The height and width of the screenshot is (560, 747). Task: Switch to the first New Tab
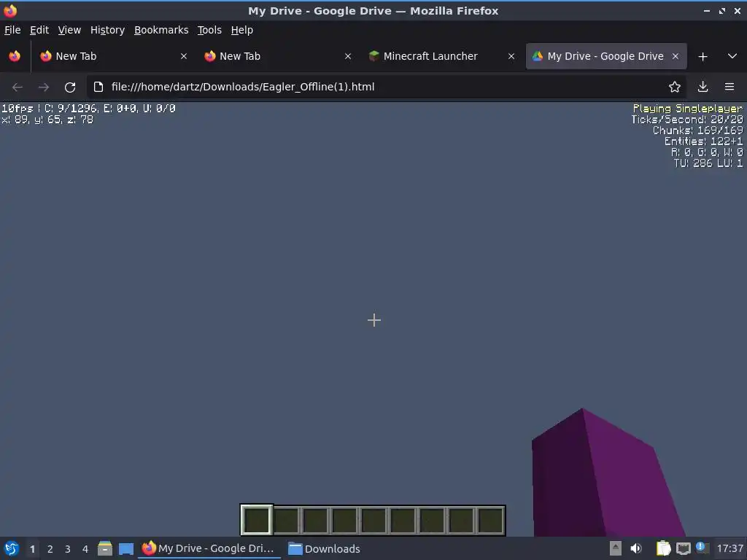coord(113,56)
